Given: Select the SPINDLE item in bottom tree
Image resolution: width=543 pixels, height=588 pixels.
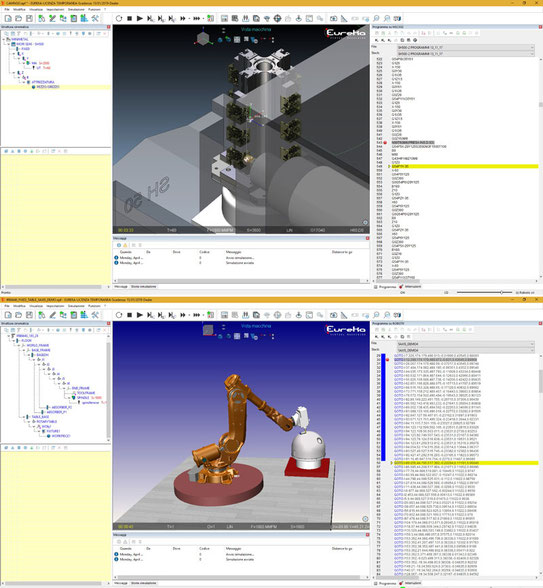Looking at the screenshot, I should pyautogui.click(x=83, y=398).
